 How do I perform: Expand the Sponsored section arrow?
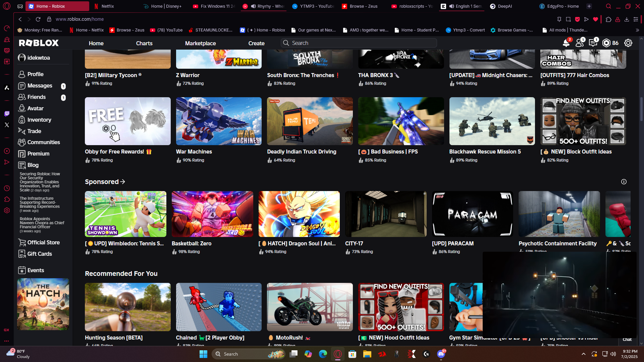(x=123, y=182)
